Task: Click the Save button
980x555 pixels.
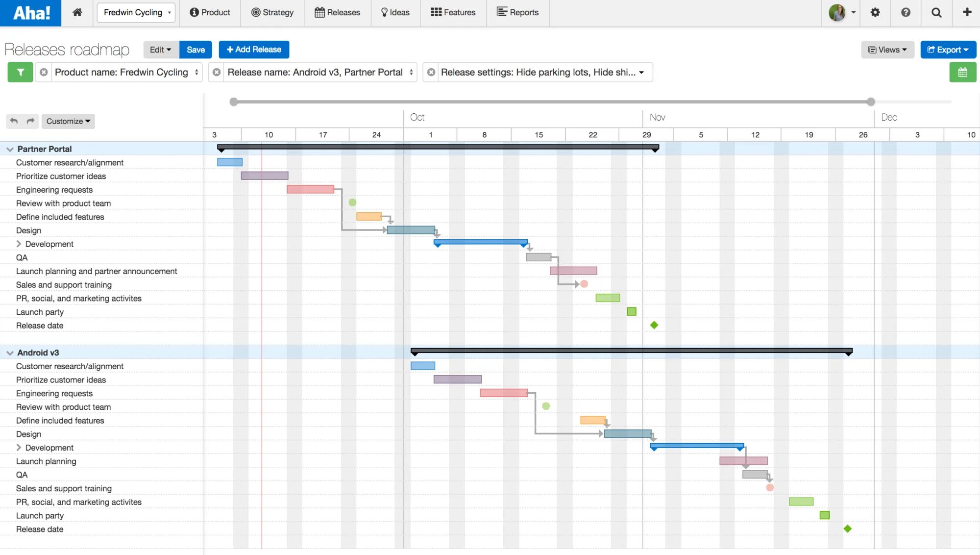Action: coord(196,49)
